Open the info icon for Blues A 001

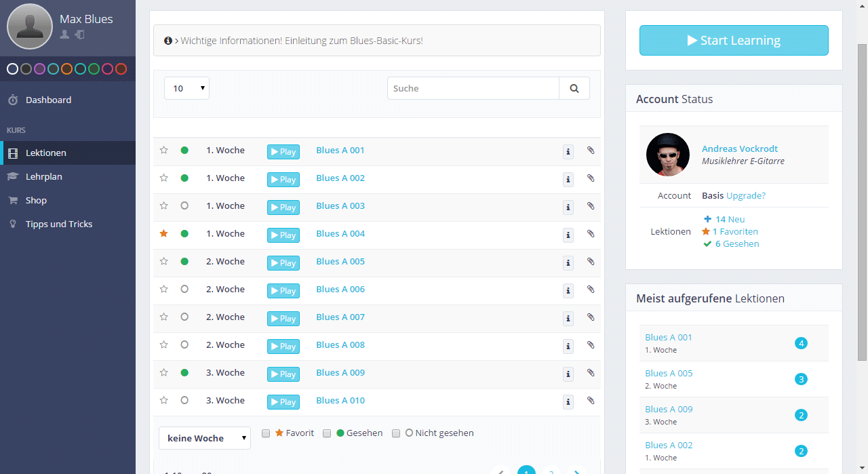tap(568, 151)
